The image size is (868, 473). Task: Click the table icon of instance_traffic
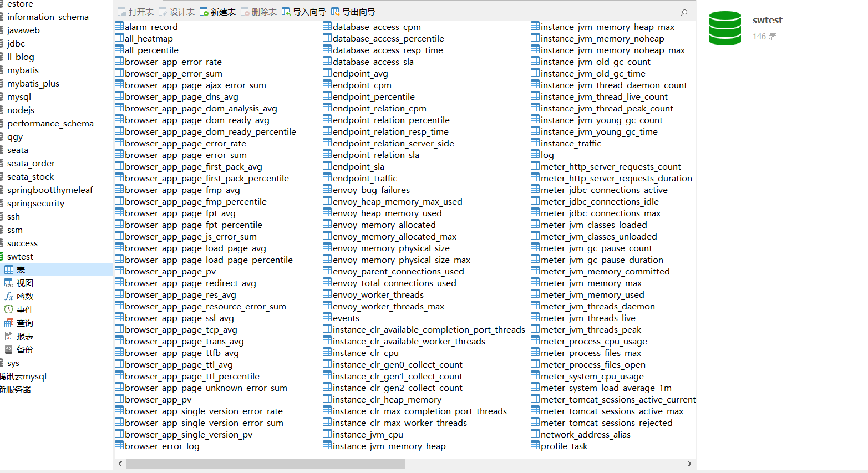pyautogui.click(x=535, y=143)
